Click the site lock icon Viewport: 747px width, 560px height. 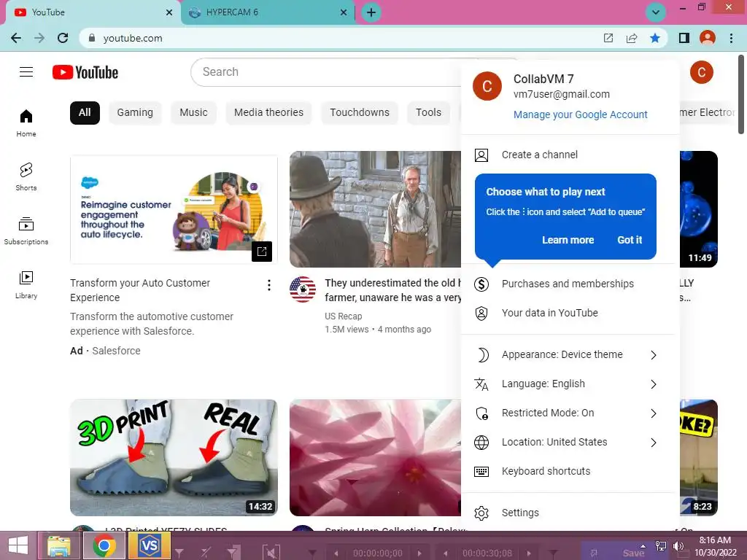click(92, 38)
